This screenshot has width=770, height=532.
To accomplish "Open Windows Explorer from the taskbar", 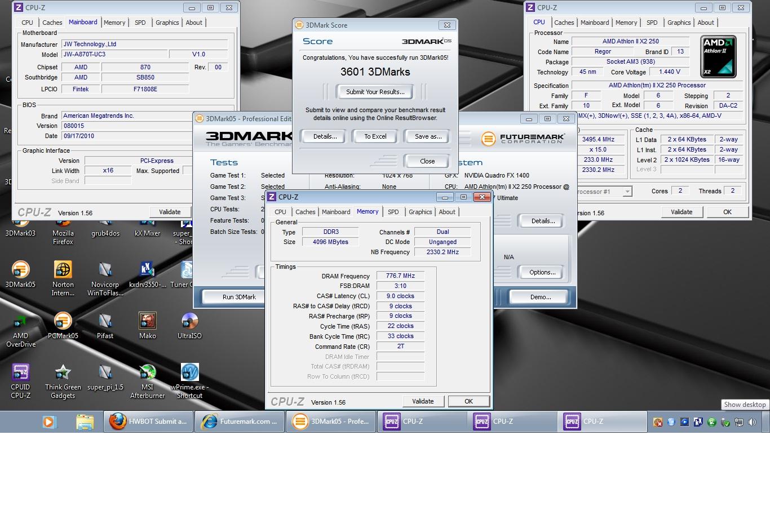I will 85,422.
